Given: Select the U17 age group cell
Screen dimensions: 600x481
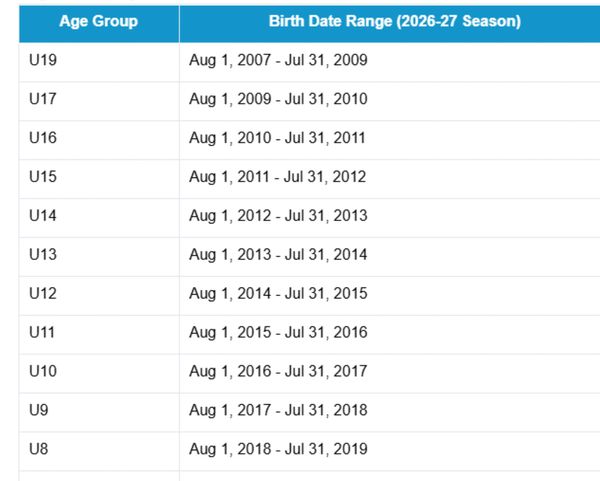Looking at the screenshot, I should 43,99.
